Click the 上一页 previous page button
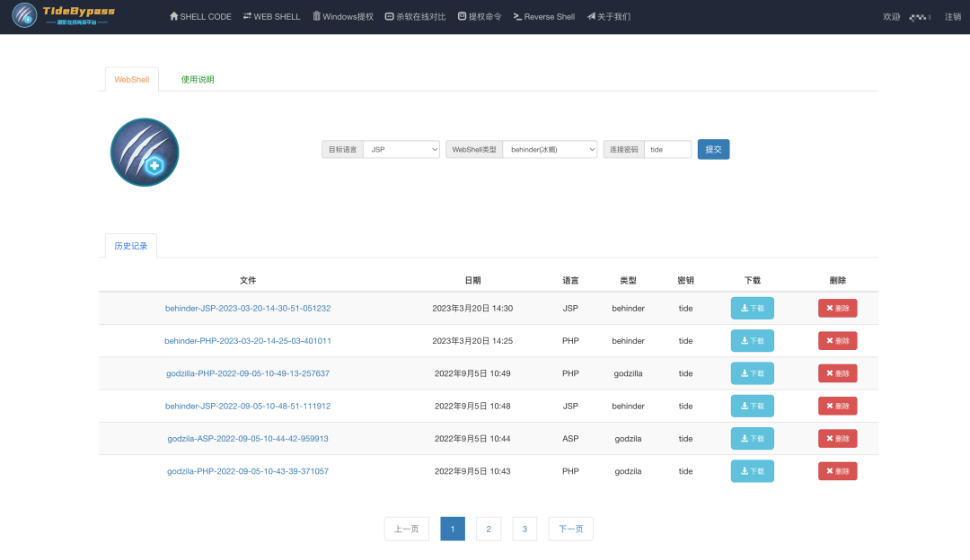The image size is (970, 560). (407, 529)
